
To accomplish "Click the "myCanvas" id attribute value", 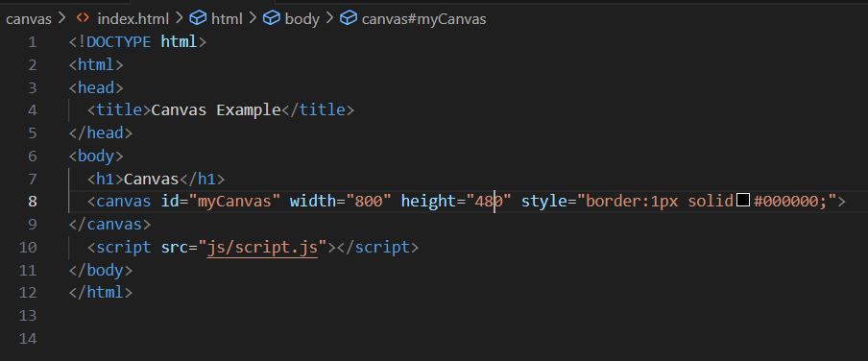I will (x=234, y=201).
